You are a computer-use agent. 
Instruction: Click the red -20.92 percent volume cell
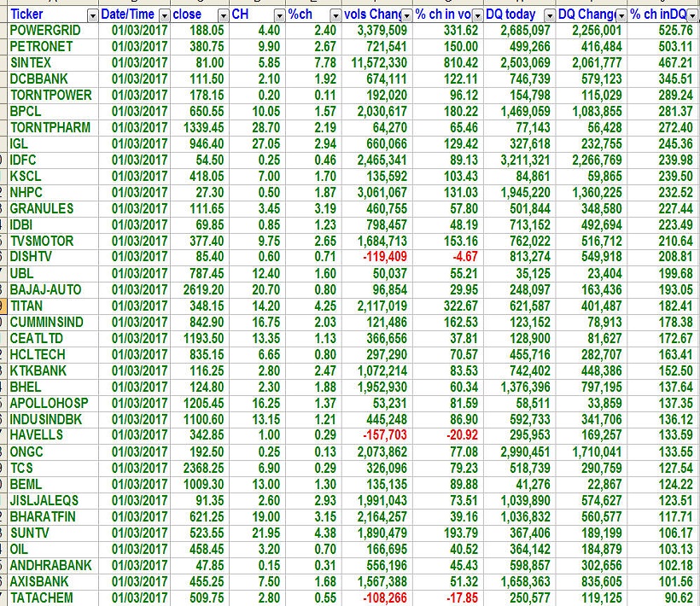pos(448,435)
